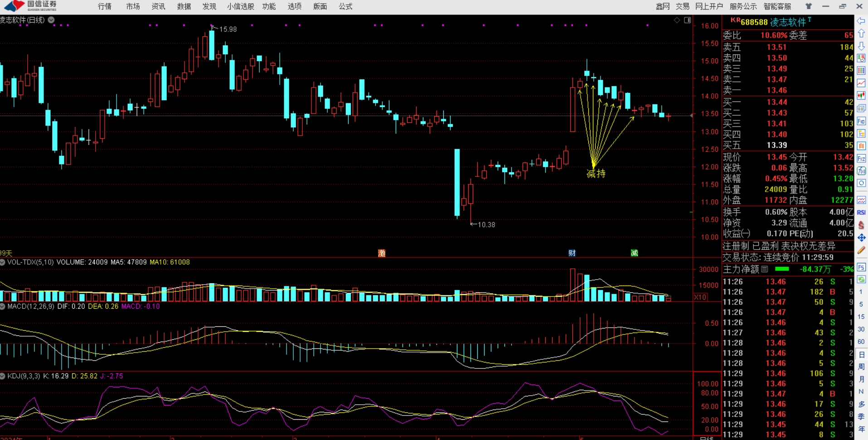This screenshot has height=440, width=868.
Task: Toggle the side panel icon at the chart corner
Action: 688,20
